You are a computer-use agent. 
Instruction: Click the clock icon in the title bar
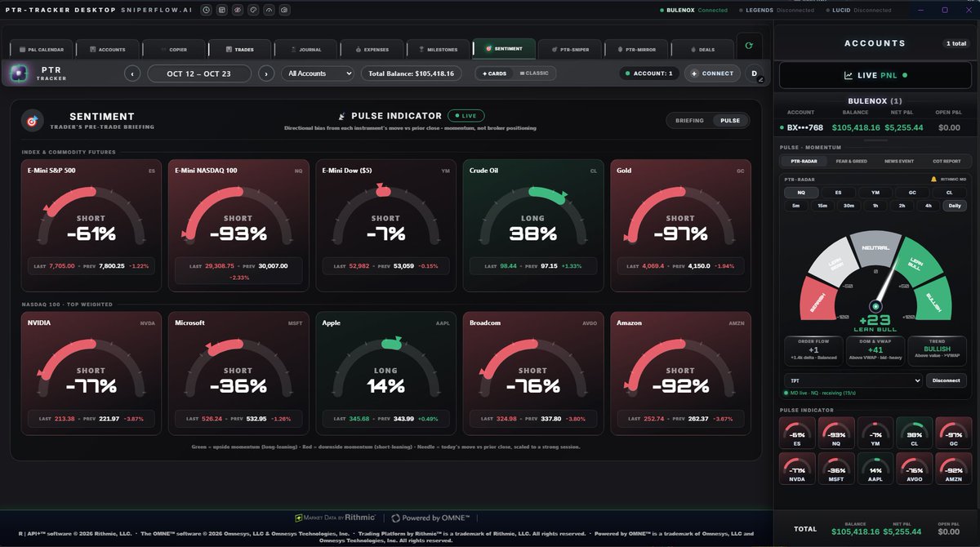206,11
